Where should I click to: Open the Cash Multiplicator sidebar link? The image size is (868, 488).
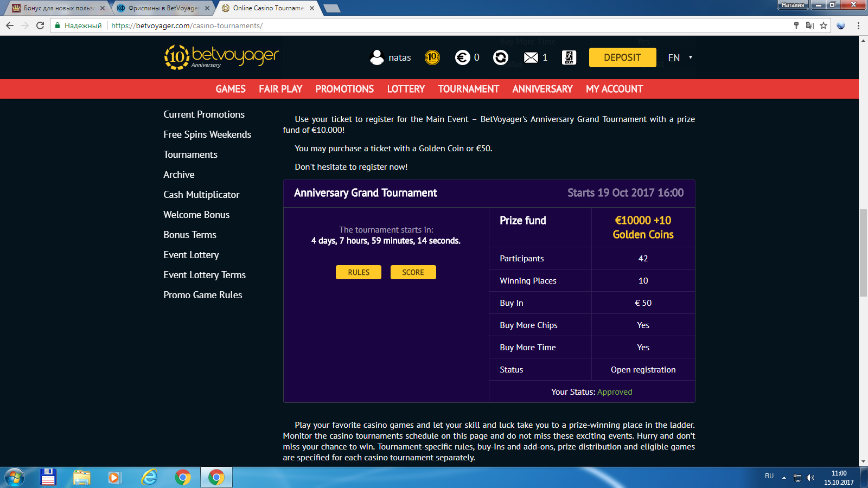(201, 195)
